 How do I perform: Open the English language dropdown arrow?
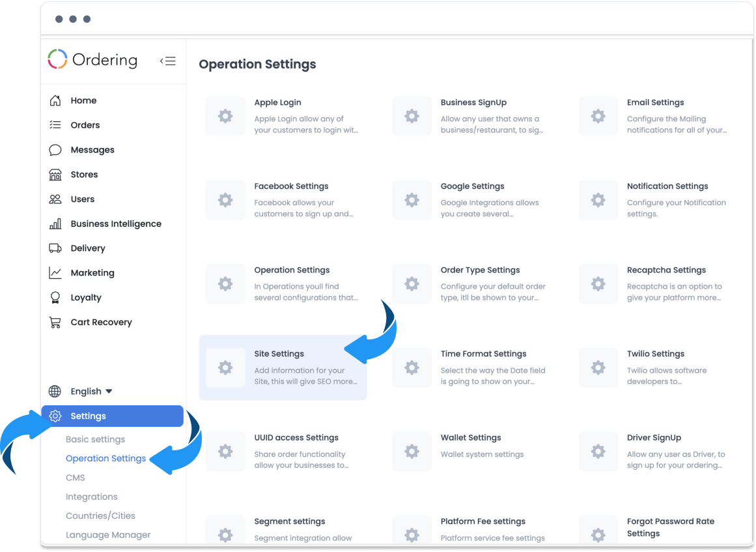point(109,391)
